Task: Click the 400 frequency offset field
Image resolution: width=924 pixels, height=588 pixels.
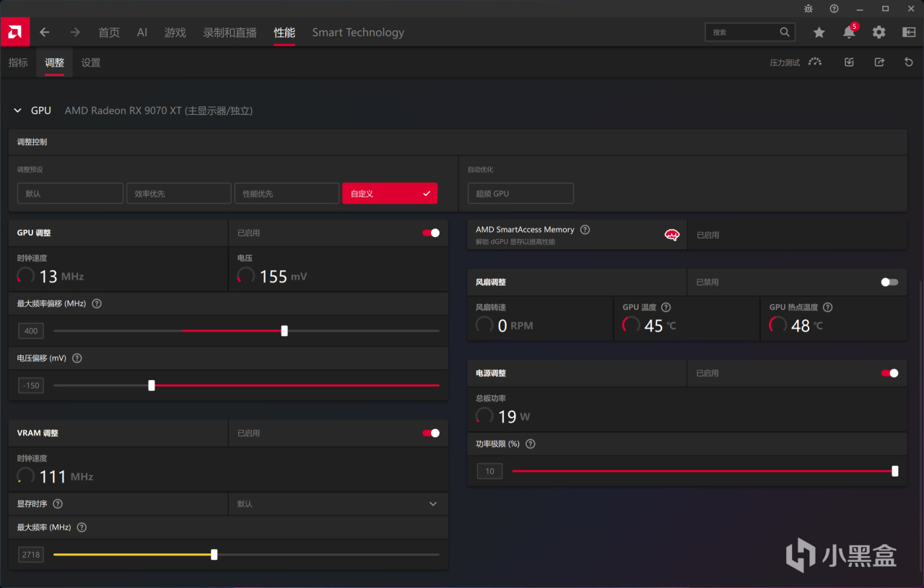Action: click(x=31, y=331)
